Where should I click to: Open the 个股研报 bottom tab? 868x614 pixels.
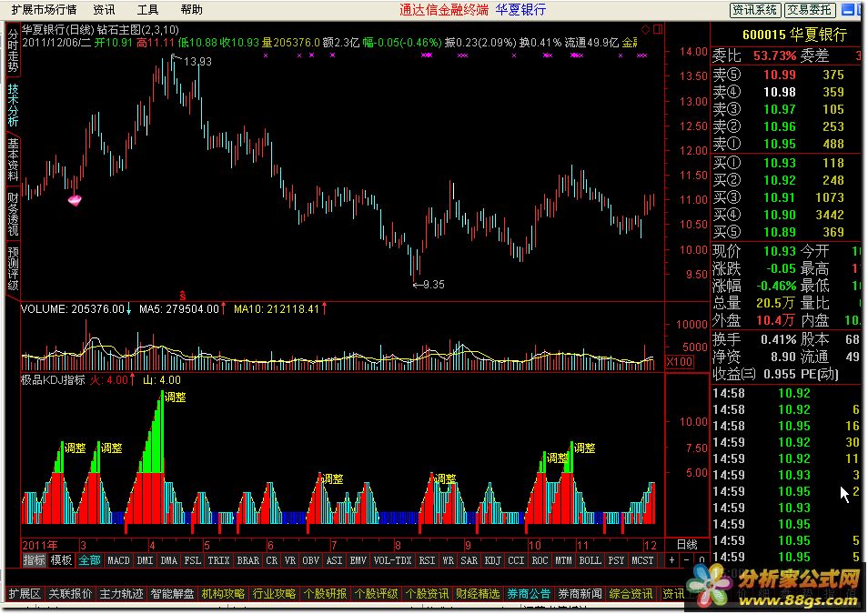(x=325, y=593)
